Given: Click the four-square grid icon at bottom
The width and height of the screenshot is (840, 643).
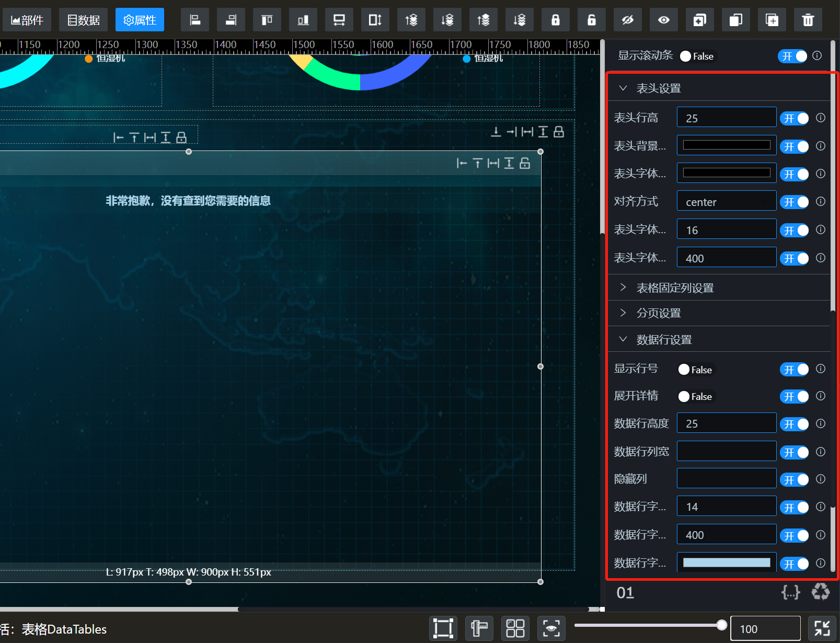Looking at the screenshot, I should click(x=515, y=628).
